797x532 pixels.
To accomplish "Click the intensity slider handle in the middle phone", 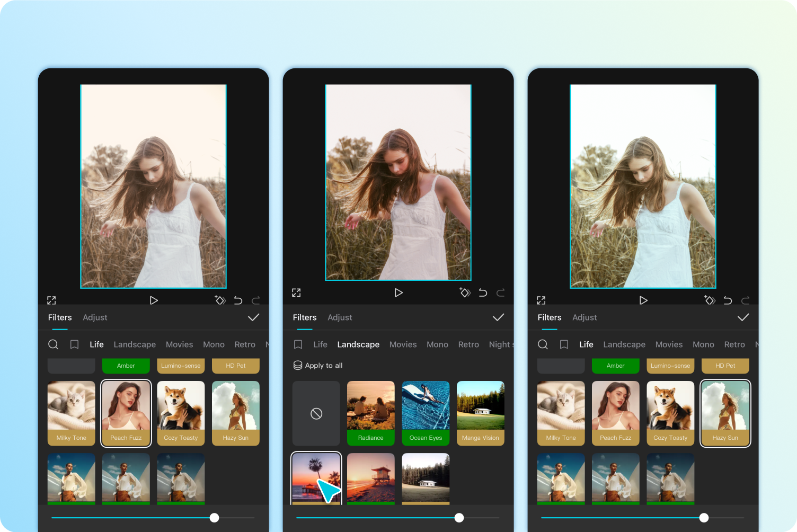I will tap(459, 518).
